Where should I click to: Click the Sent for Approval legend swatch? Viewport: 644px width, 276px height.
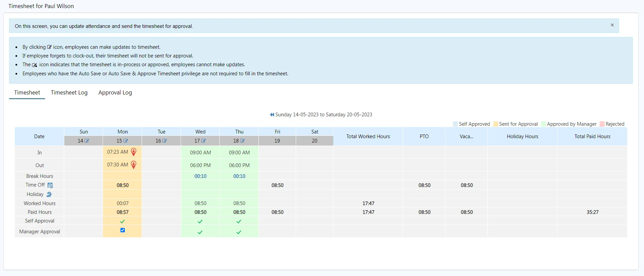tap(496, 124)
